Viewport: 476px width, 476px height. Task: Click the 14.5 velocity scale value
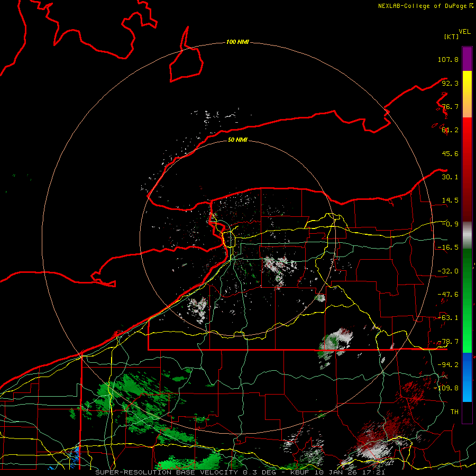point(450,200)
